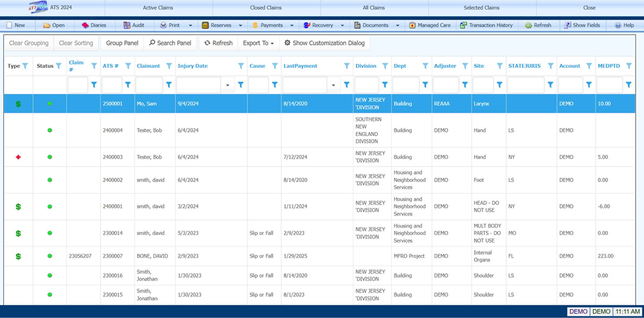Expand the Reserves dropdown arrow
This screenshot has height=318, width=644.
tap(241, 25)
